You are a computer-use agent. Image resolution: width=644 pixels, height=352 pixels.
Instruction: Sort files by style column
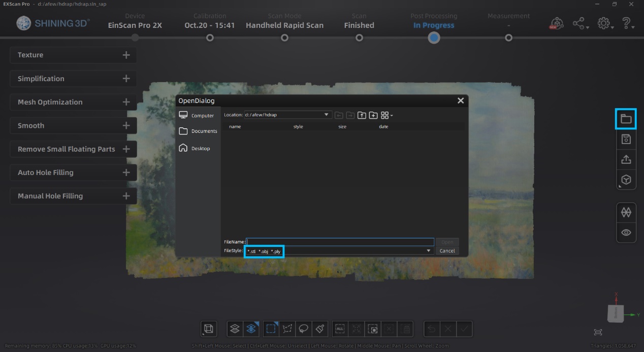tap(298, 126)
